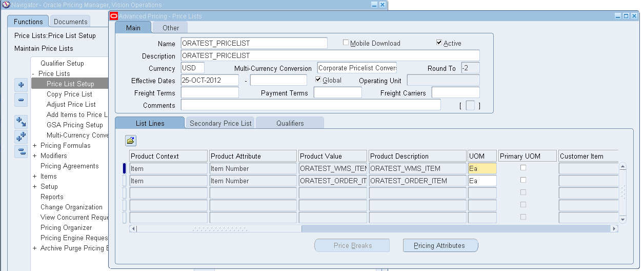Open the folder tools icon in List Lines
The image size is (644, 271).
[131, 140]
